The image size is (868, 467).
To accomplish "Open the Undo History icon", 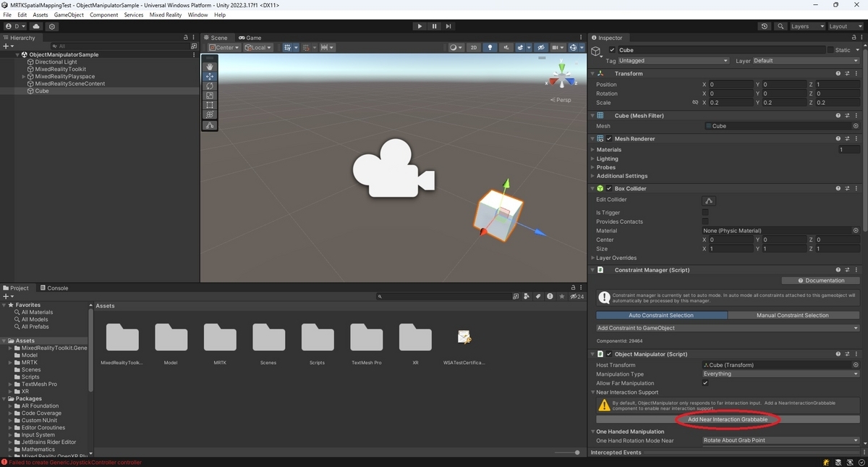I will tap(765, 26).
